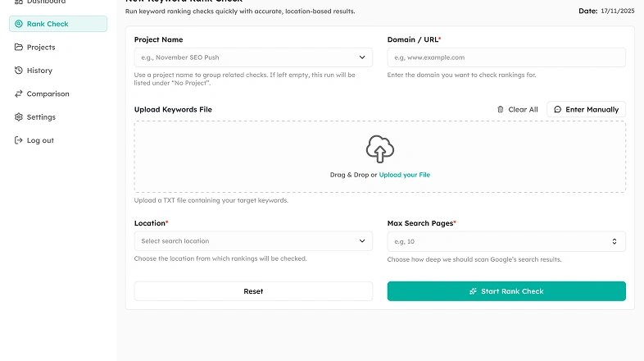
Task: Click the Projects folder icon
Action: point(19,48)
